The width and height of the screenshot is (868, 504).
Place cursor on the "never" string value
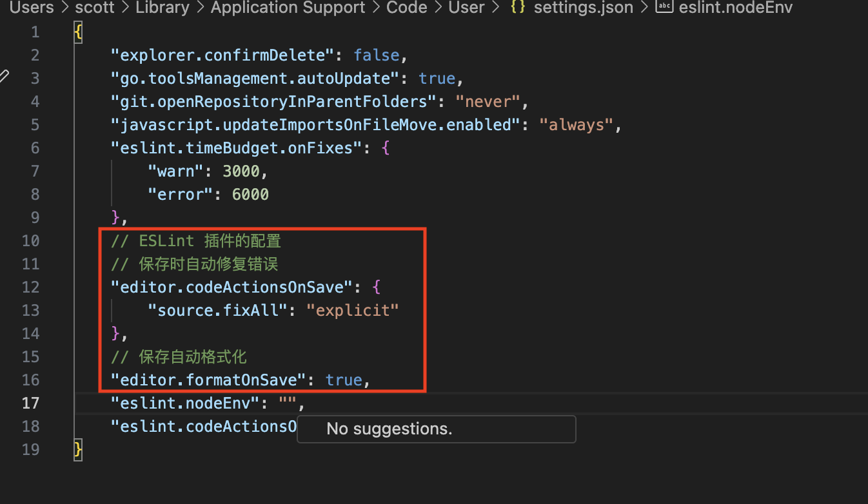488,102
